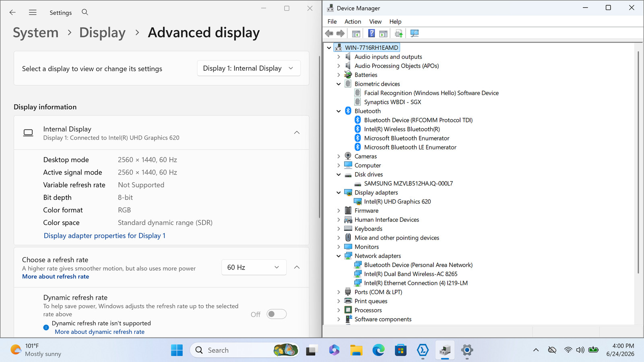Click the Update driver toolbar icon

tap(398, 33)
